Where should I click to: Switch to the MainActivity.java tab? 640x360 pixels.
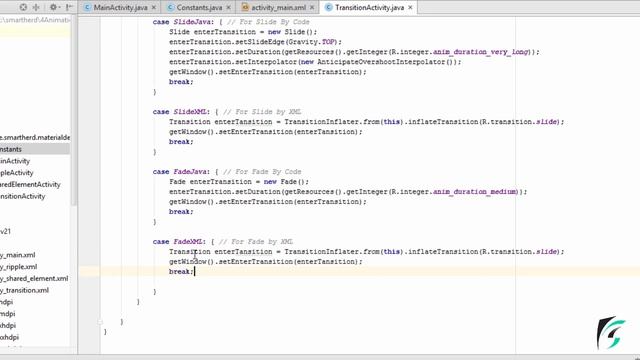coord(120,7)
